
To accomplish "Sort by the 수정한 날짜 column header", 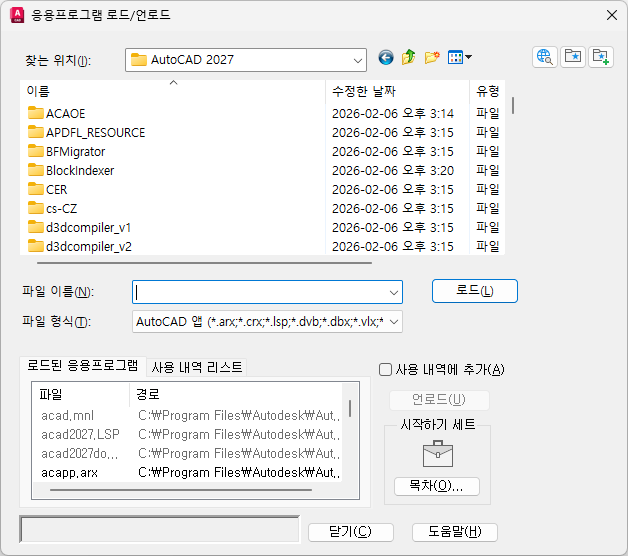I will click(397, 91).
